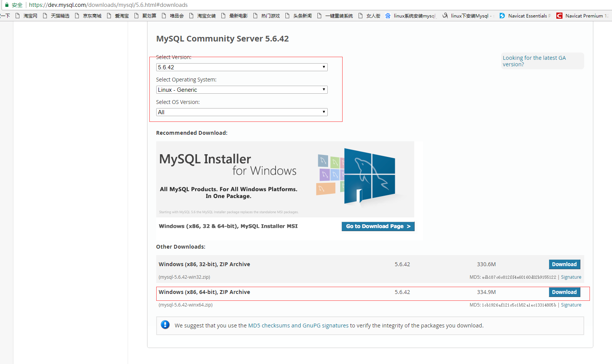This screenshot has width=612, height=364.
Task: Click Looking for the latest GA version link
Action: [x=533, y=61]
